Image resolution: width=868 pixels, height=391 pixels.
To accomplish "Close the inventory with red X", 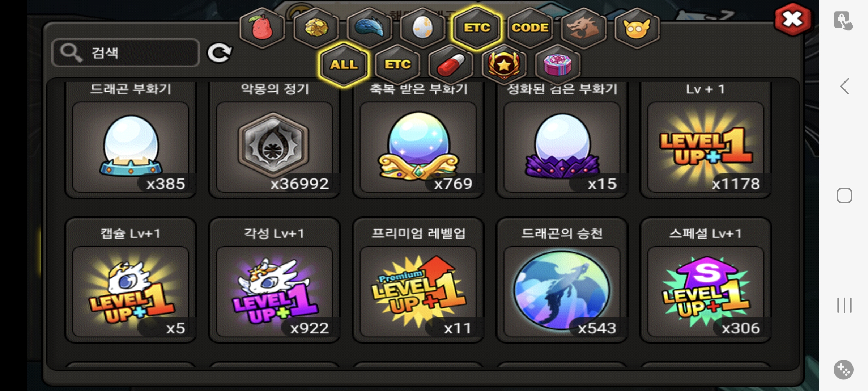I will point(792,19).
